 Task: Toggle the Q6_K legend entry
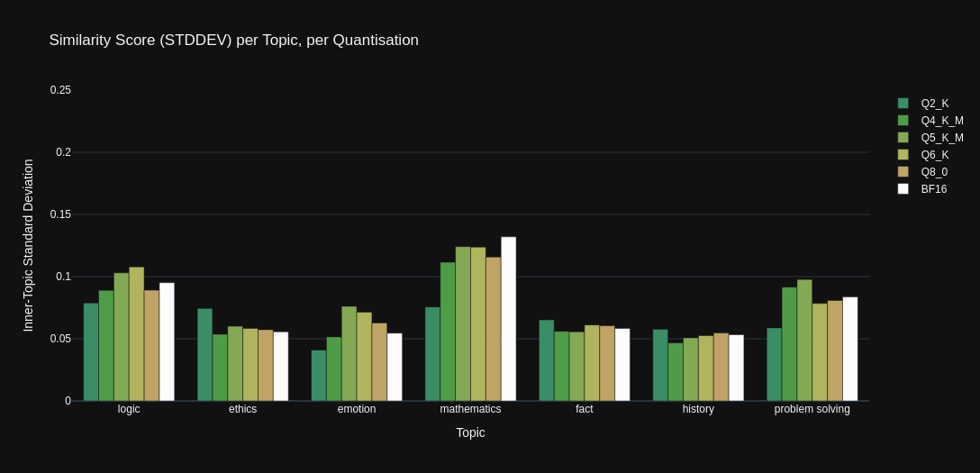[x=924, y=154]
